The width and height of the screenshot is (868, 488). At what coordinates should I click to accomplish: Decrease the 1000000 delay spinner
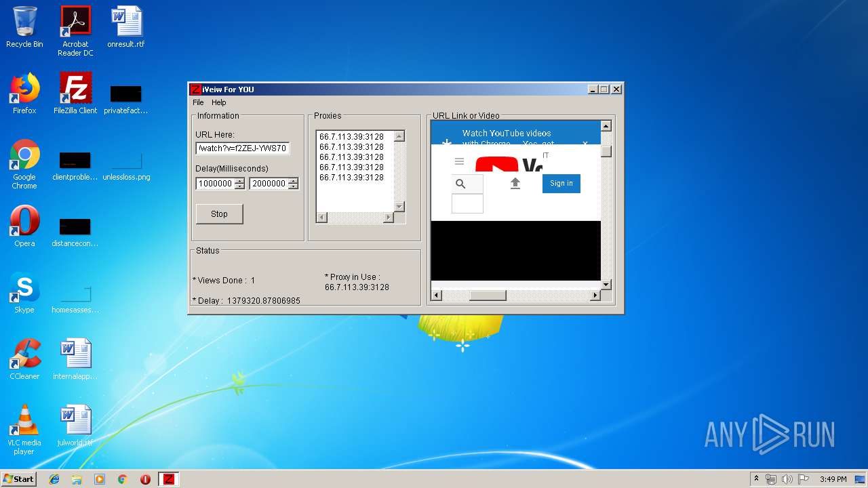tap(239, 186)
